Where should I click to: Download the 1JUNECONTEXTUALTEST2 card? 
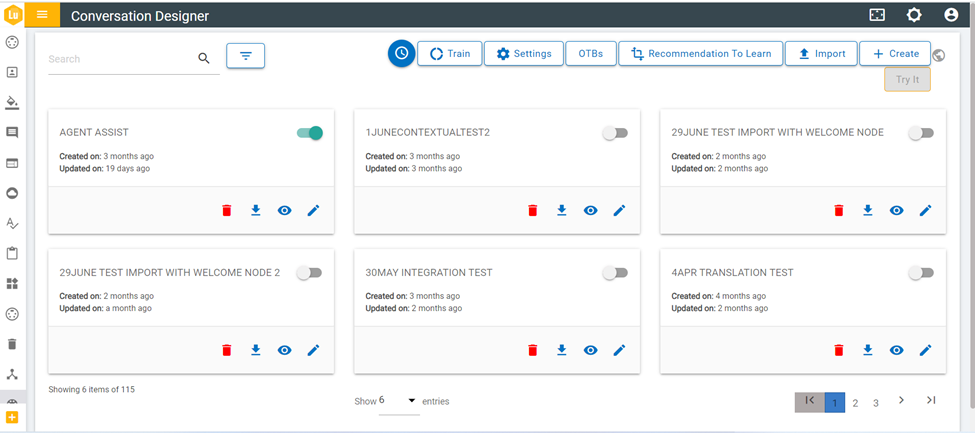pyautogui.click(x=561, y=210)
